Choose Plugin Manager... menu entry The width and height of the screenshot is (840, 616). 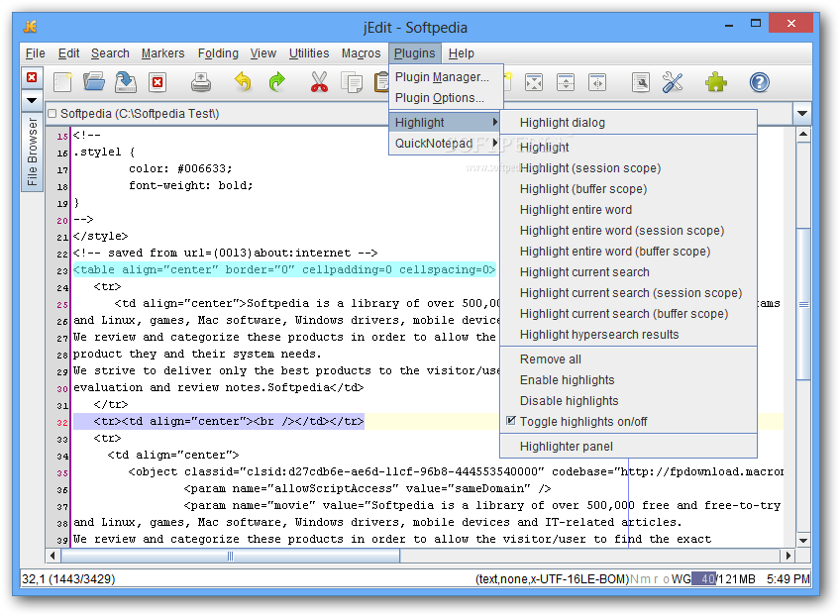(446, 77)
